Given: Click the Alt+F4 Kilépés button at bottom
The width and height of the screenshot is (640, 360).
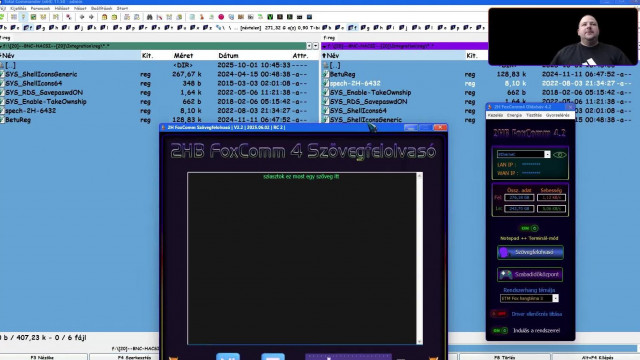Looking at the screenshot, I should (x=597, y=357).
